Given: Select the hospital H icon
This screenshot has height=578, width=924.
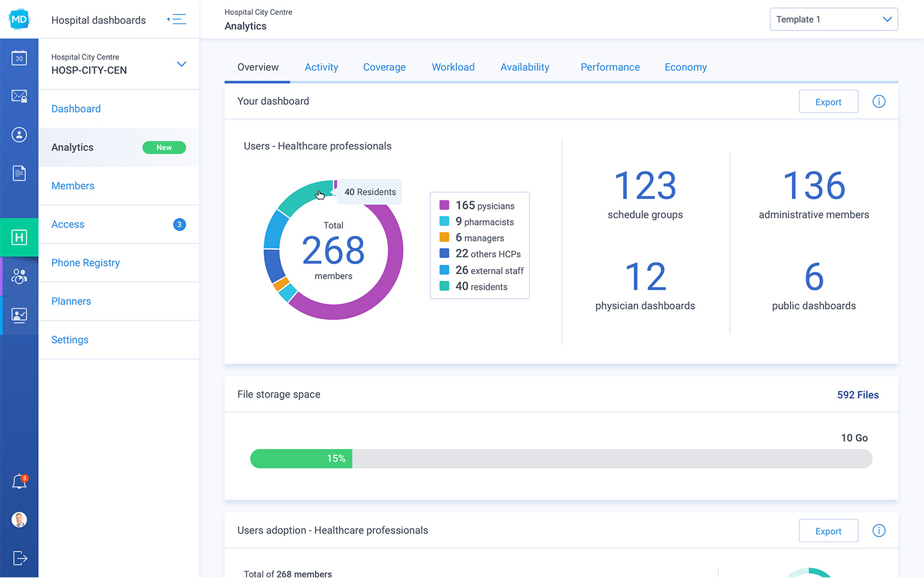Looking at the screenshot, I should point(19,237).
